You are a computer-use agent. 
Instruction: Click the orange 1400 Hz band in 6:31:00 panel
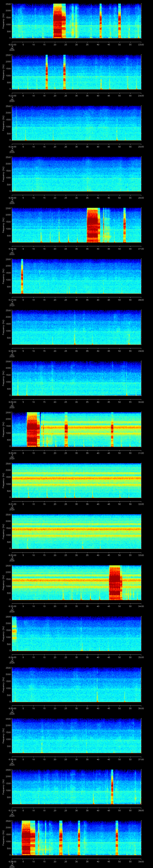(76, 478)
